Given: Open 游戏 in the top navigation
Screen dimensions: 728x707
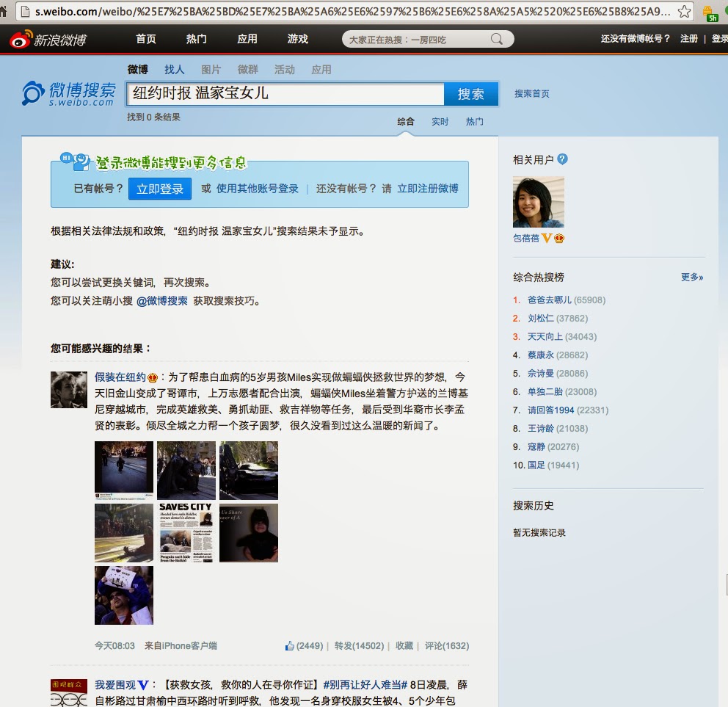Looking at the screenshot, I should pos(298,39).
